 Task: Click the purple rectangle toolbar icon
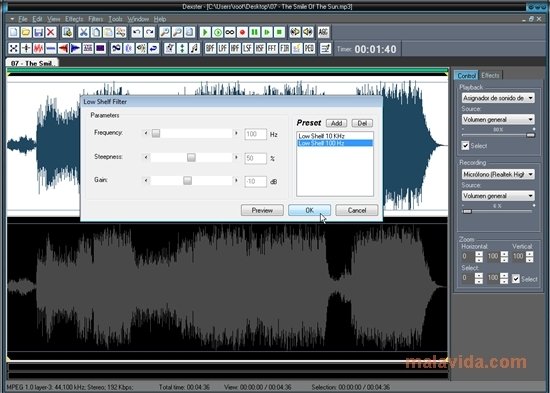click(x=101, y=48)
